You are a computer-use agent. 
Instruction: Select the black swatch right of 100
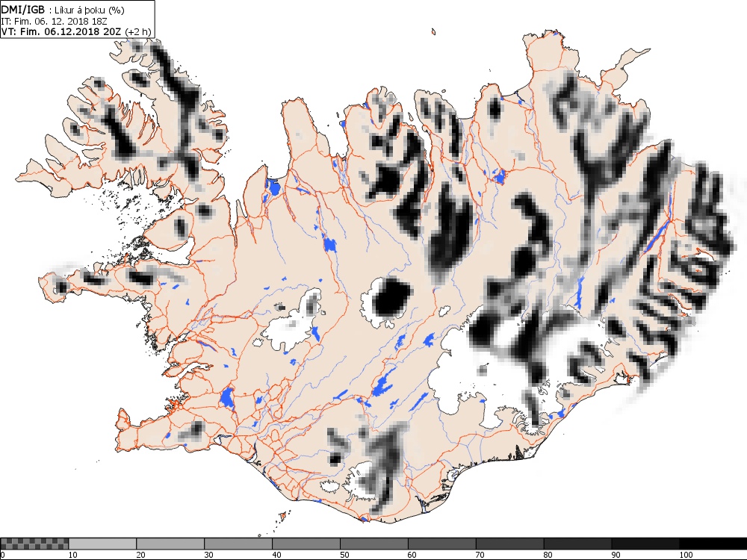713,544
